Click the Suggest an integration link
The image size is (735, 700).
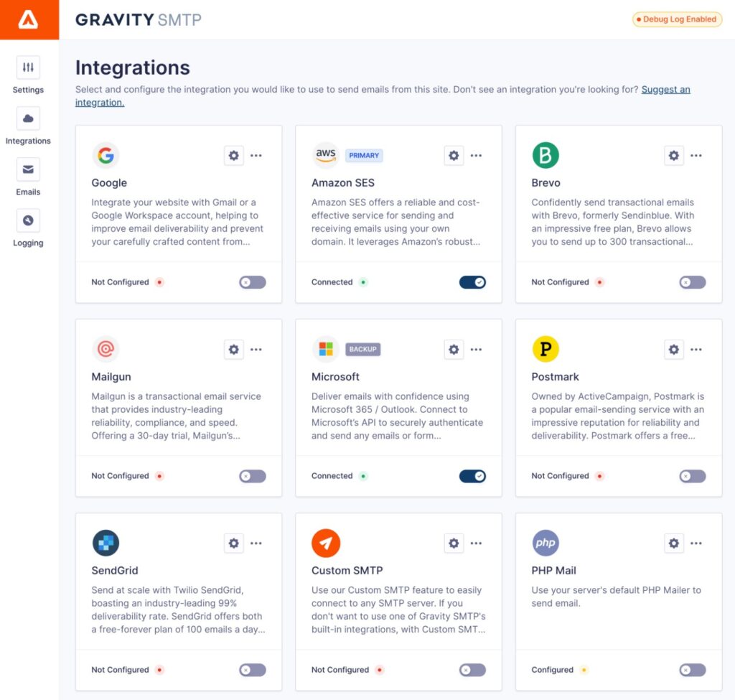pyautogui.click(x=665, y=90)
